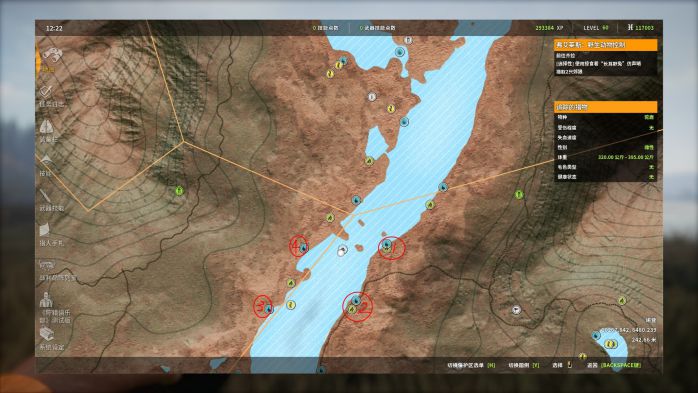Expand the orange tracked animal panel header

[605, 107]
